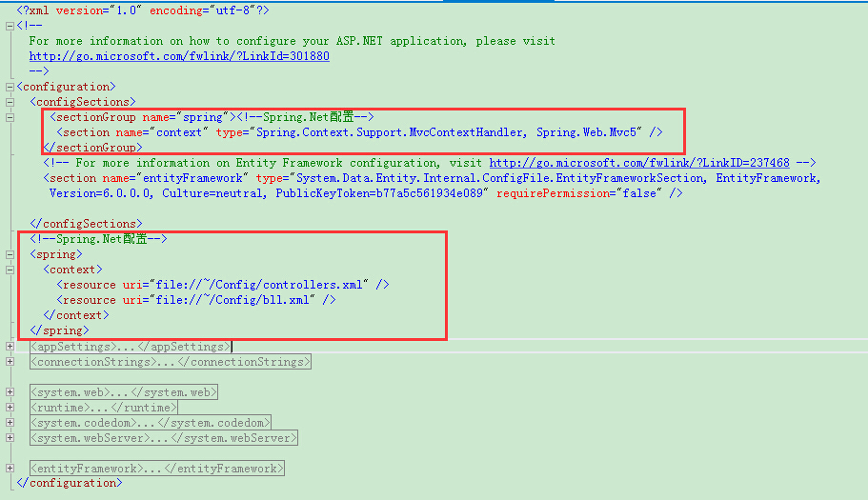Expand the entityFramework collapsed region
This screenshot has width=868, height=500.
pos(10,469)
